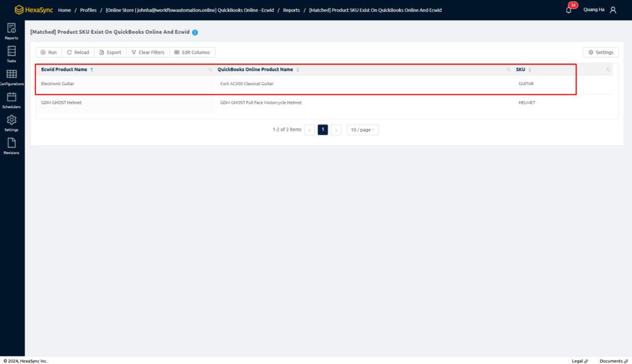Click the blue info icon beside the title
Screen dimensions: 632x364
pos(195,32)
